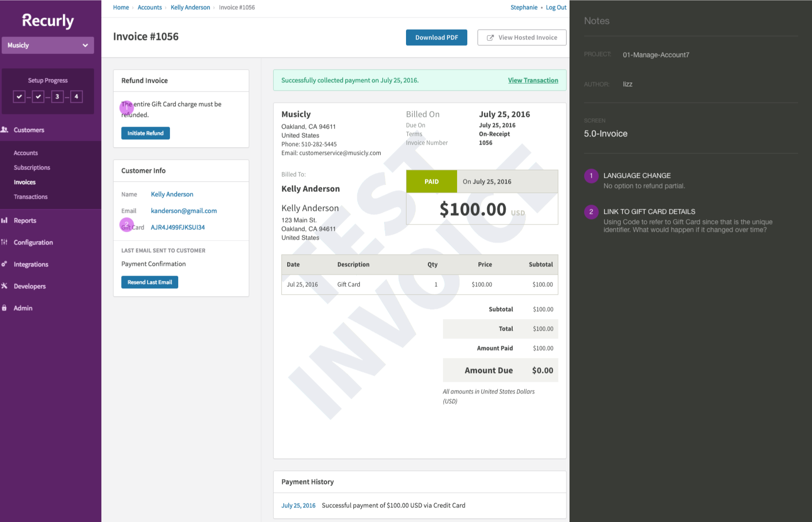Click the Refund Invoice panel heading
The height and width of the screenshot is (522, 812).
pyautogui.click(x=144, y=80)
